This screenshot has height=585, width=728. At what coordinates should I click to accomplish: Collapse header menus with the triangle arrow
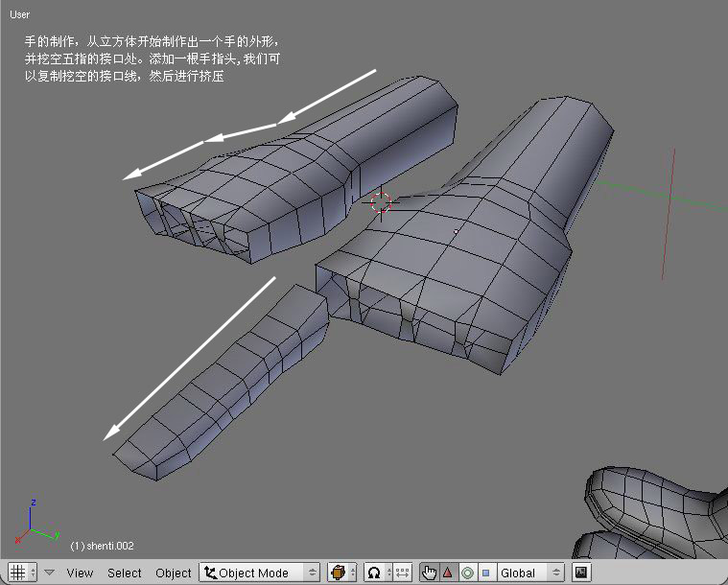[x=49, y=573]
